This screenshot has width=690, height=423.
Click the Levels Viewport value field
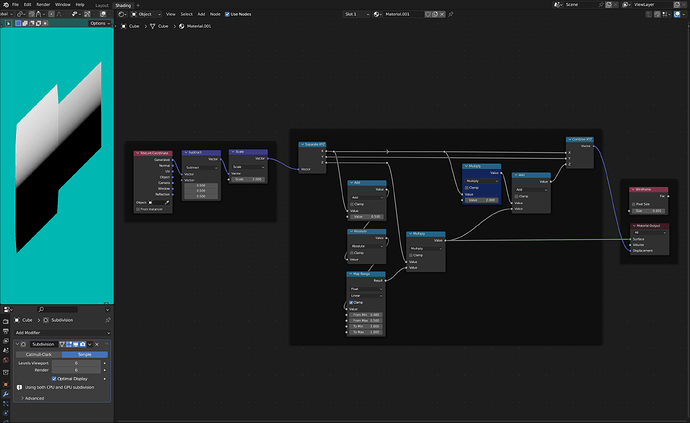[76, 363]
